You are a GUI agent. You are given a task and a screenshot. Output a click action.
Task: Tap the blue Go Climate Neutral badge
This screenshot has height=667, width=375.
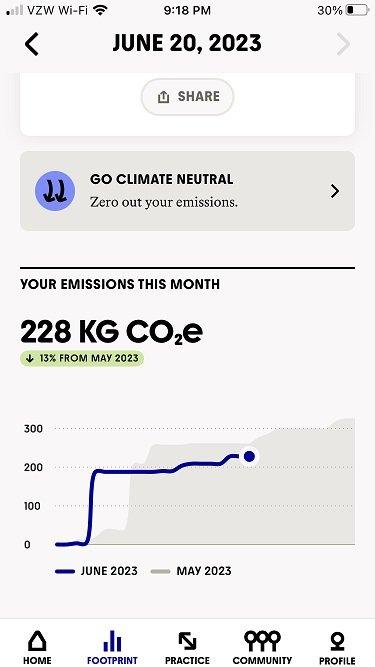55,191
